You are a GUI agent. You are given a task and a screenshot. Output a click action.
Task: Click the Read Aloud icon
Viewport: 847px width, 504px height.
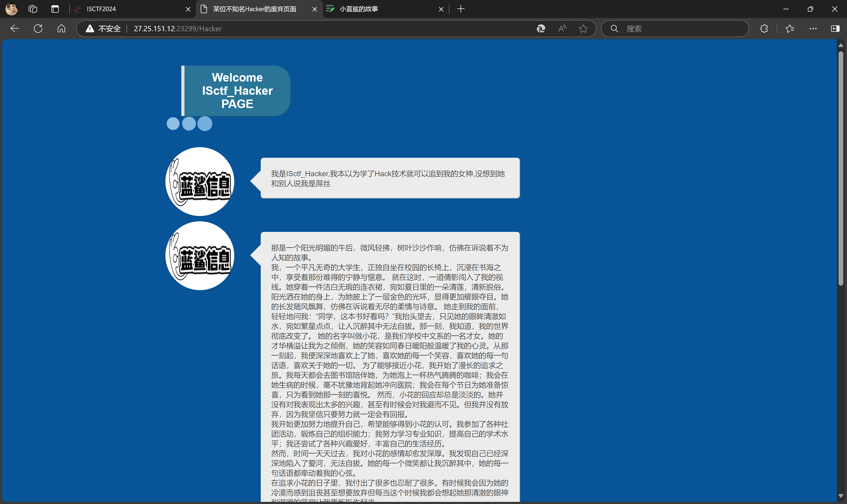click(562, 29)
